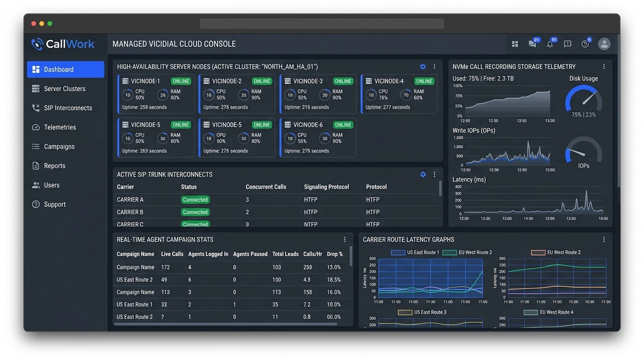The width and height of the screenshot is (644, 359).
Task: Toggle US East Route 3 legend swatch
Action: point(405,312)
